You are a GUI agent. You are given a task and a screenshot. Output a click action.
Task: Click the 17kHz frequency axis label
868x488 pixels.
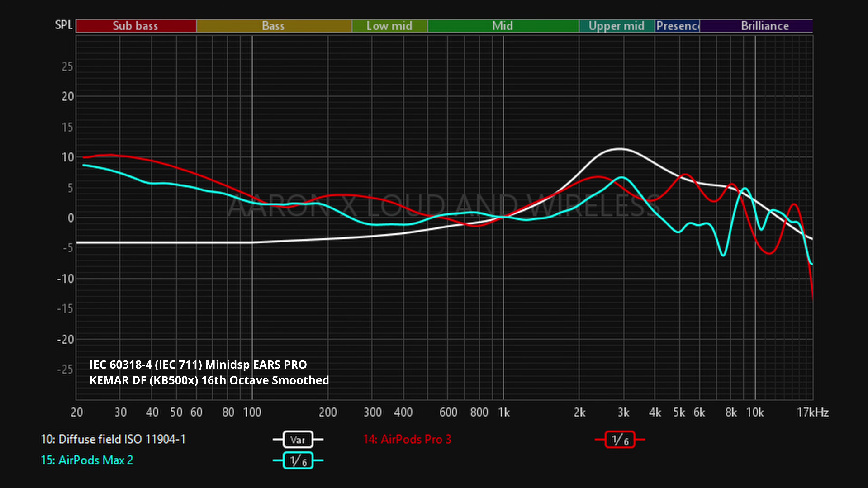tap(812, 412)
